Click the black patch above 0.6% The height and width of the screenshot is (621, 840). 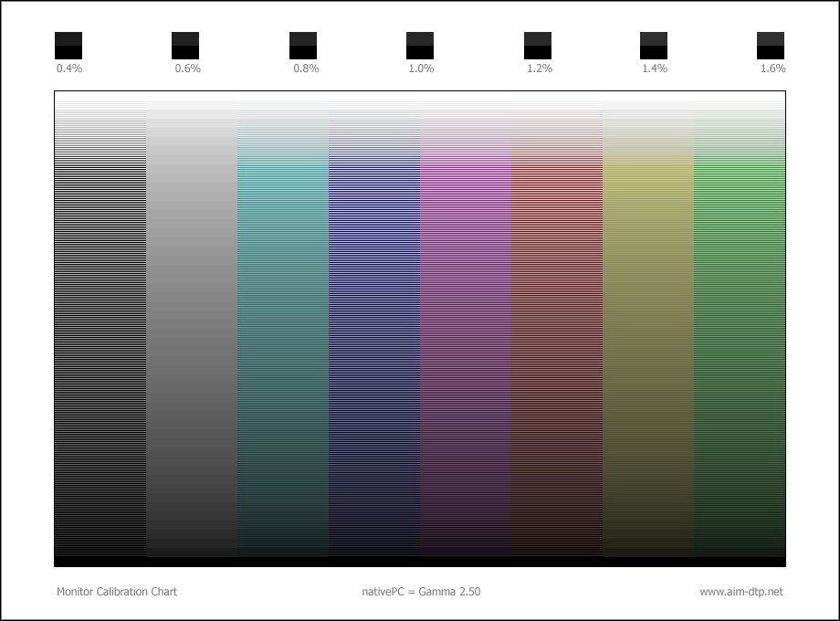185,46
